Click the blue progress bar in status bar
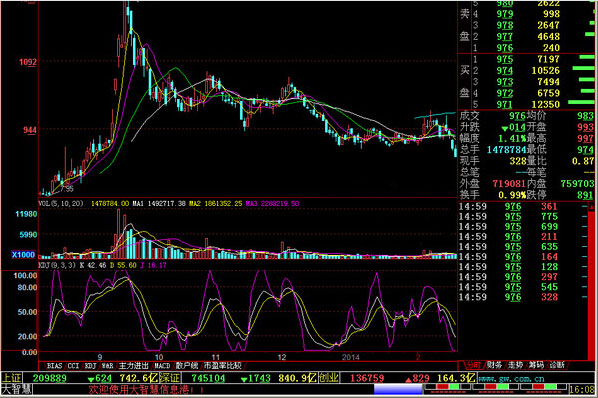Viewport: 598px width, 398px height. [x=398, y=390]
